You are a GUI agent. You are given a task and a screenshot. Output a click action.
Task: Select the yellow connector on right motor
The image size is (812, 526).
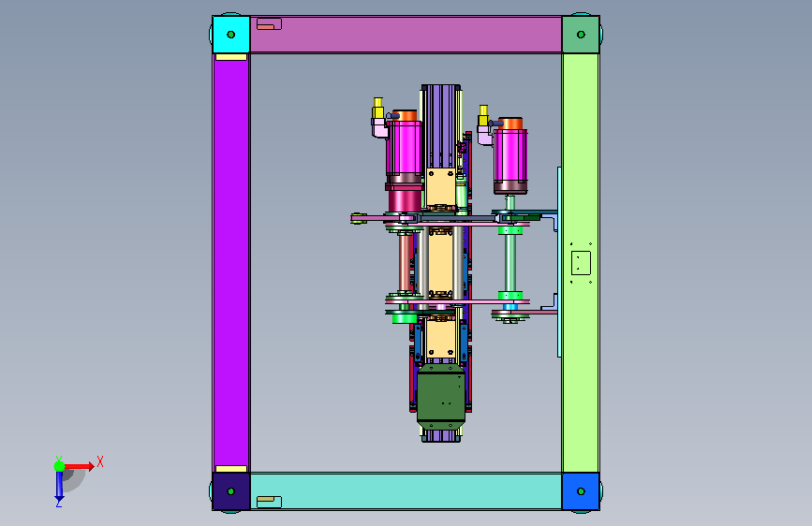tap(483, 115)
